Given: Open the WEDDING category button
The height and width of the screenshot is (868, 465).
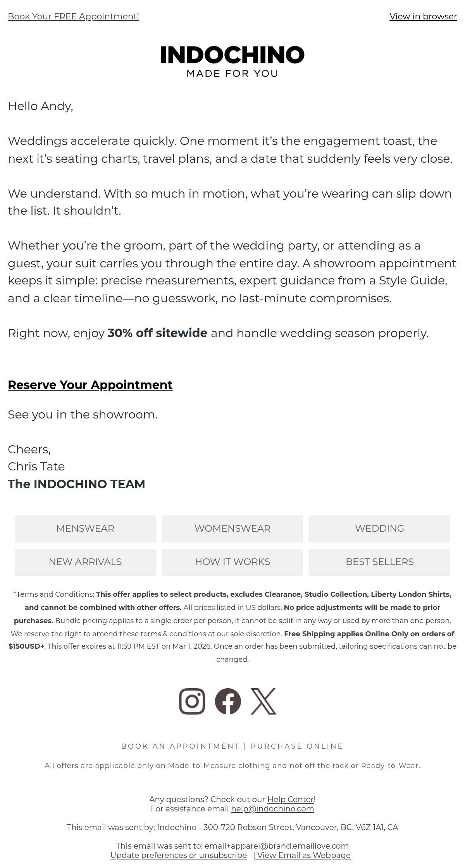Looking at the screenshot, I should [380, 529].
